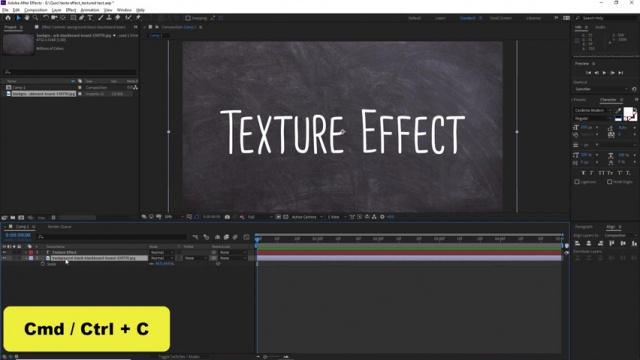This screenshot has height=360, width=640.
Task: Switch to the Align panel tab
Action: pyautogui.click(x=611, y=227)
